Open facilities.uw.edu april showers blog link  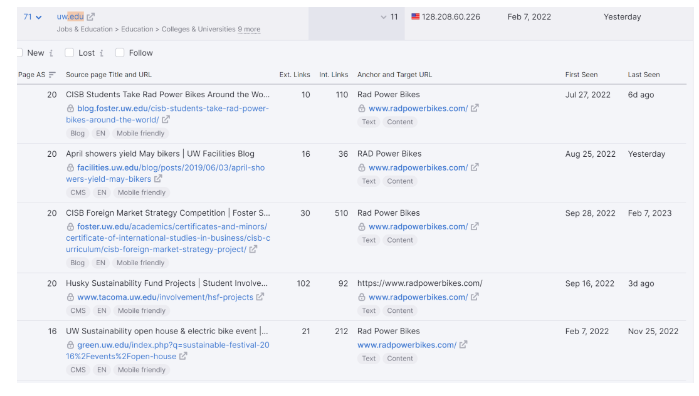[x=165, y=173]
